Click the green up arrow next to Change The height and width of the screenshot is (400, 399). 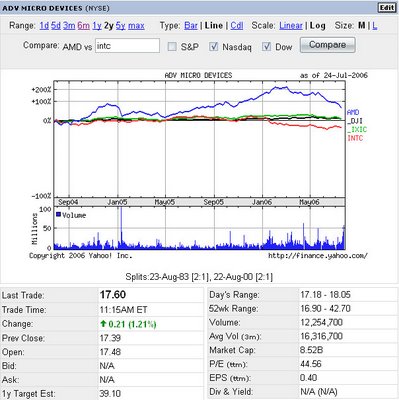pos(103,323)
